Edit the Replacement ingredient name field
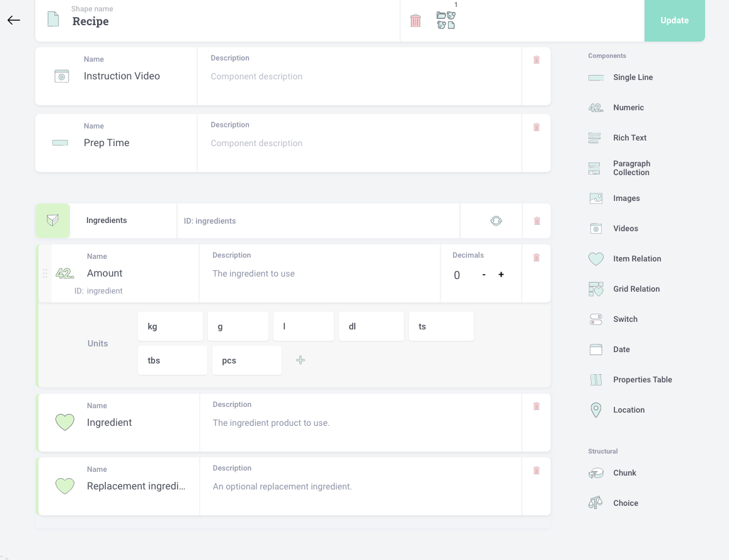The height and width of the screenshot is (560, 729). pos(136,486)
